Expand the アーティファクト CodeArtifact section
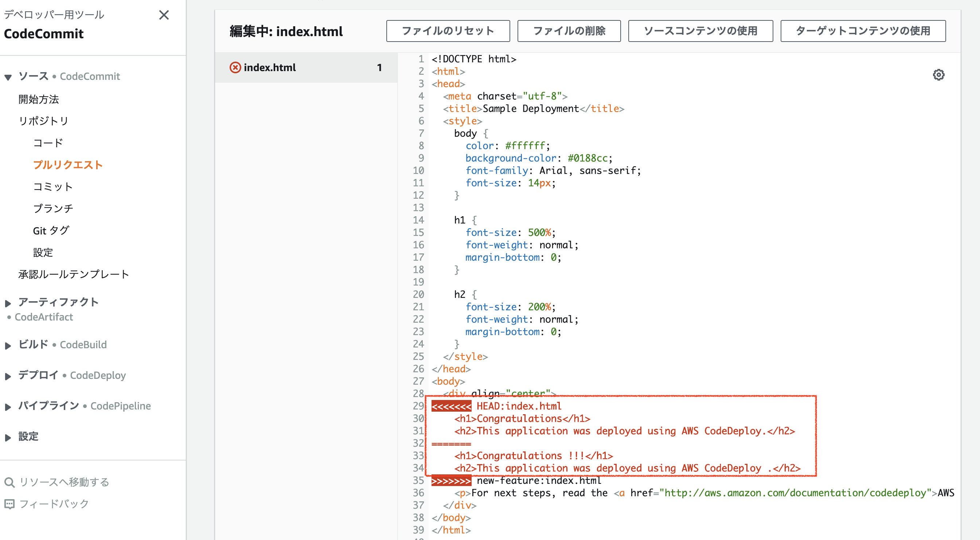Screen dimensions: 980x540 coord(8,303)
